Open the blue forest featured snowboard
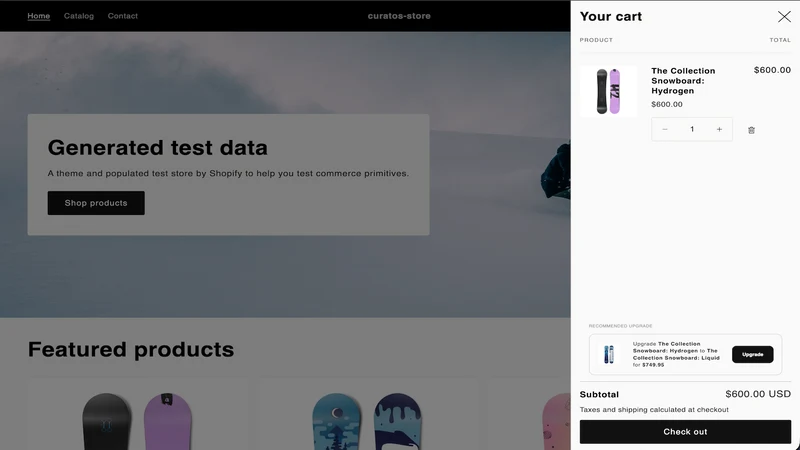This screenshot has width=800, height=450. [366, 421]
